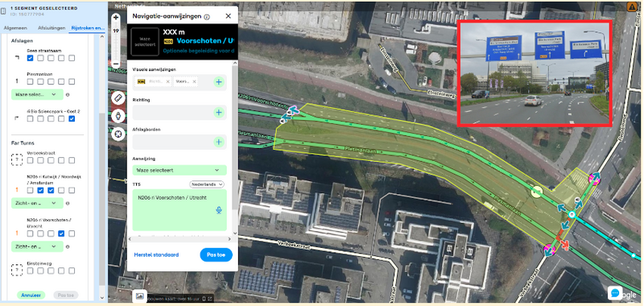The image size is (644, 306).
Task: Add a Richting entry with plus icon
Action: (x=219, y=113)
